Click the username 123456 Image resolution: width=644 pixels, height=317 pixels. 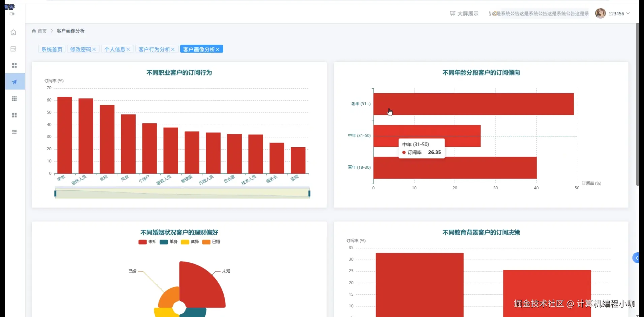616,13
